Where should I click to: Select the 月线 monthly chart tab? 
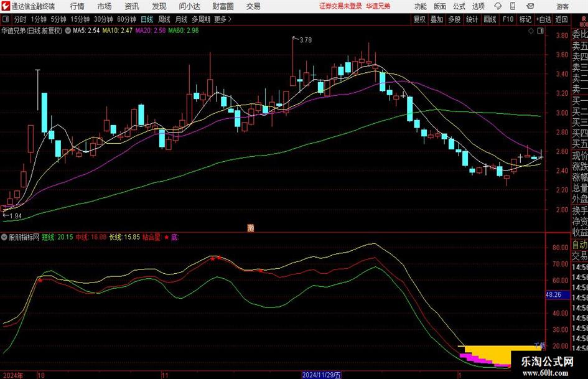point(182,19)
